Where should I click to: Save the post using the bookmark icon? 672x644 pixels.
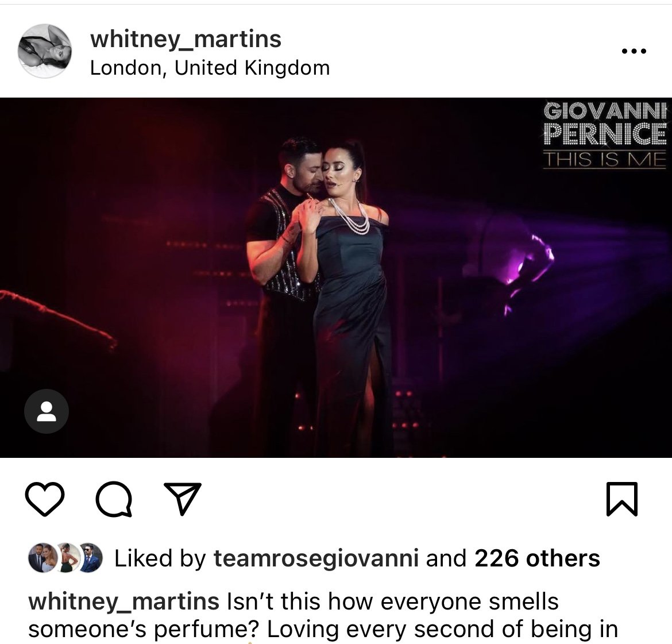pos(622,499)
